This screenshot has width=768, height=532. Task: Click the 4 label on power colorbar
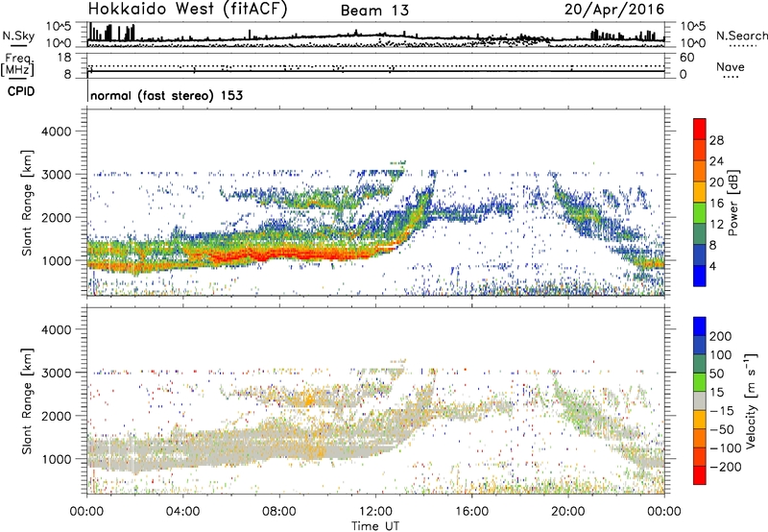coord(712,266)
